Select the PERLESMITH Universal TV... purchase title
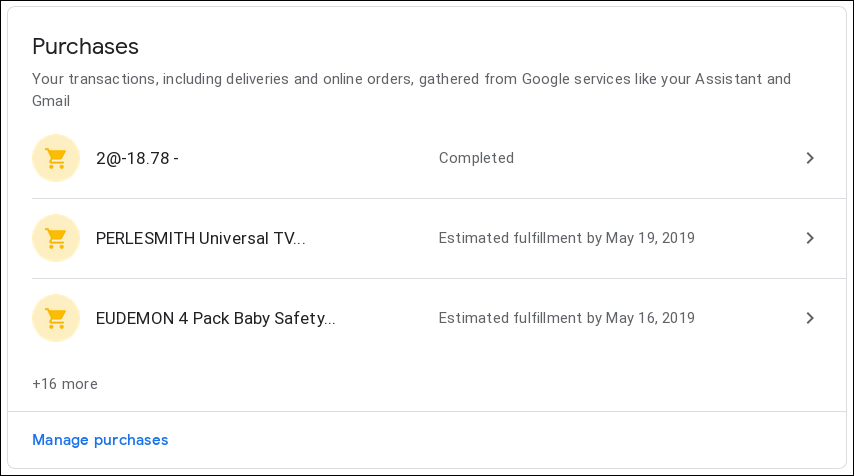 [x=200, y=239]
